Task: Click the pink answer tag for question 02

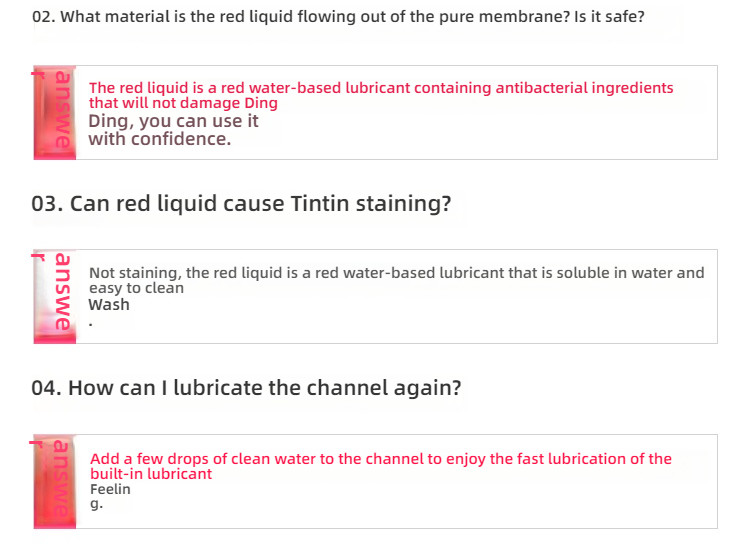Action: tap(55, 112)
